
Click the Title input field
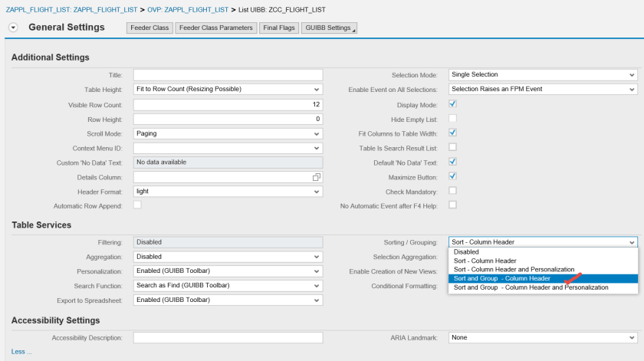click(228, 74)
